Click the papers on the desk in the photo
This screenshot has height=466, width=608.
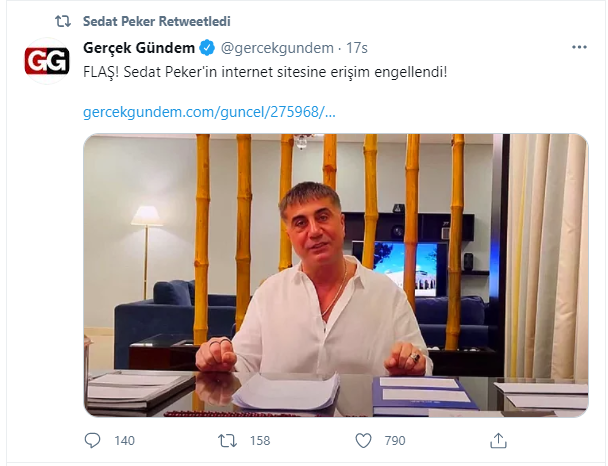[x=286, y=392]
